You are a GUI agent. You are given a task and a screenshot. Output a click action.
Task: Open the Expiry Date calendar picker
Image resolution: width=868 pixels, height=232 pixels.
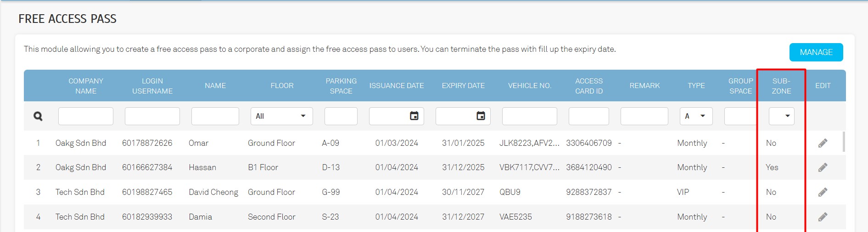pyautogui.click(x=481, y=116)
